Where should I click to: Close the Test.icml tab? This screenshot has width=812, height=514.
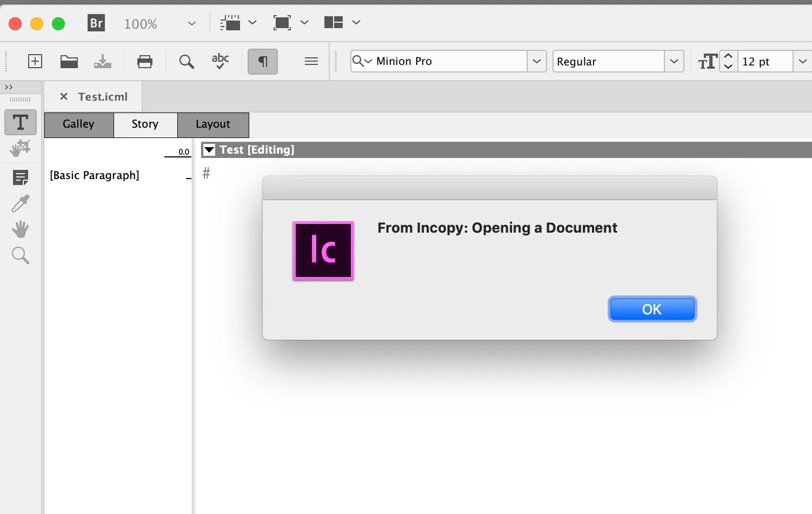(x=64, y=96)
